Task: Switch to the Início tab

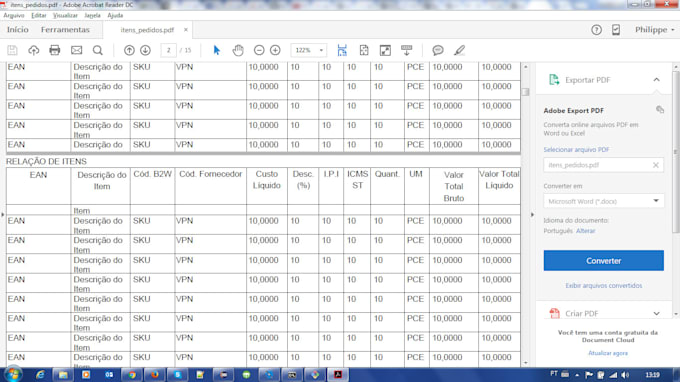Action: pyautogui.click(x=18, y=30)
